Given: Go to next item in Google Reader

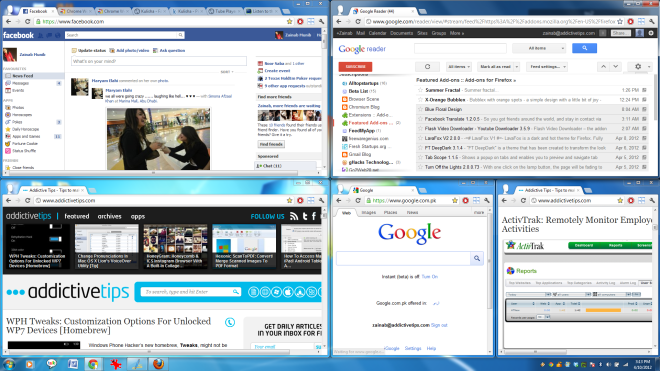Looking at the screenshot, I should coord(615,67).
